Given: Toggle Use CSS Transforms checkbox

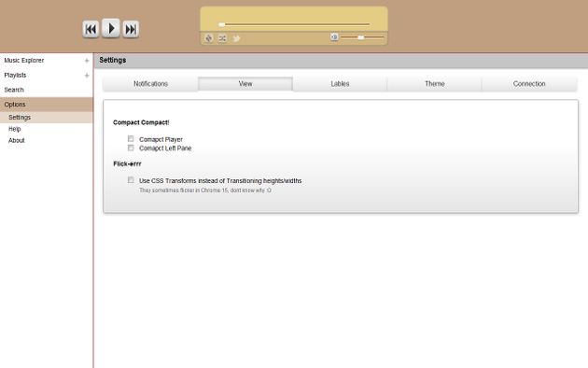Looking at the screenshot, I should pyautogui.click(x=131, y=180).
